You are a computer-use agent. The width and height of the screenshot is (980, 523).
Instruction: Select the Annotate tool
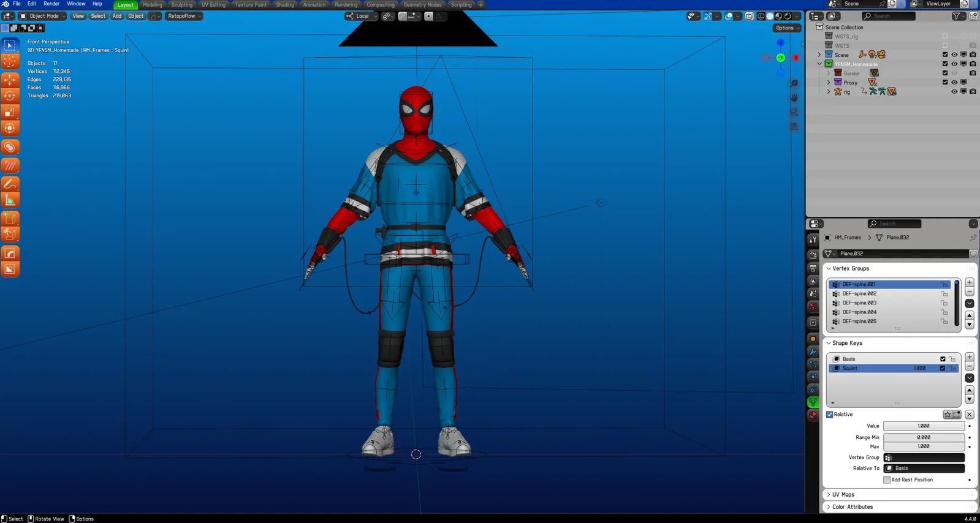click(x=10, y=184)
